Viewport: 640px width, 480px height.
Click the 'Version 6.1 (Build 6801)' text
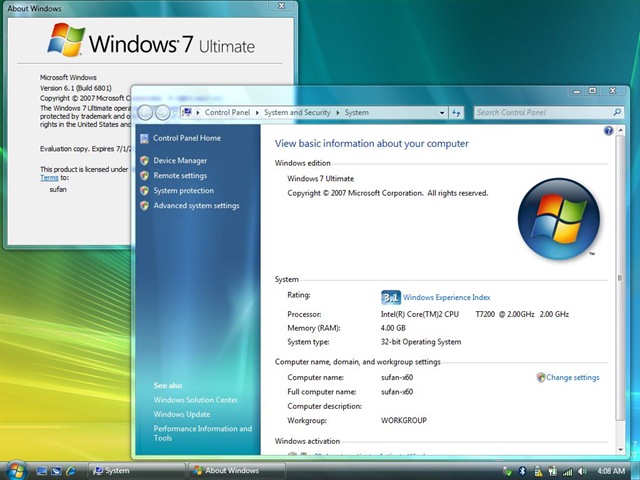click(76, 88)
